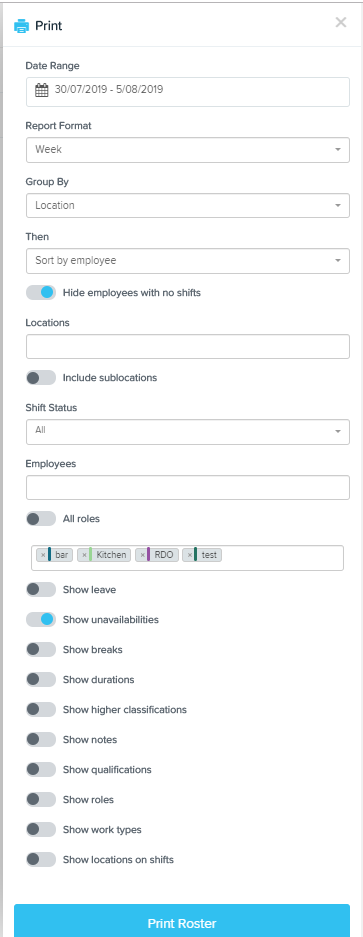363x937 pixels.
Task: Remove the Kitchen role tag
Action: coord(84,555)
